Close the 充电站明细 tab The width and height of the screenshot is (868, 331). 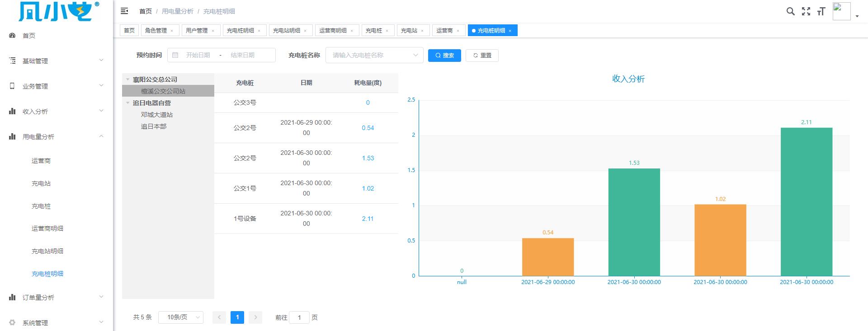[x=305, y=31]
